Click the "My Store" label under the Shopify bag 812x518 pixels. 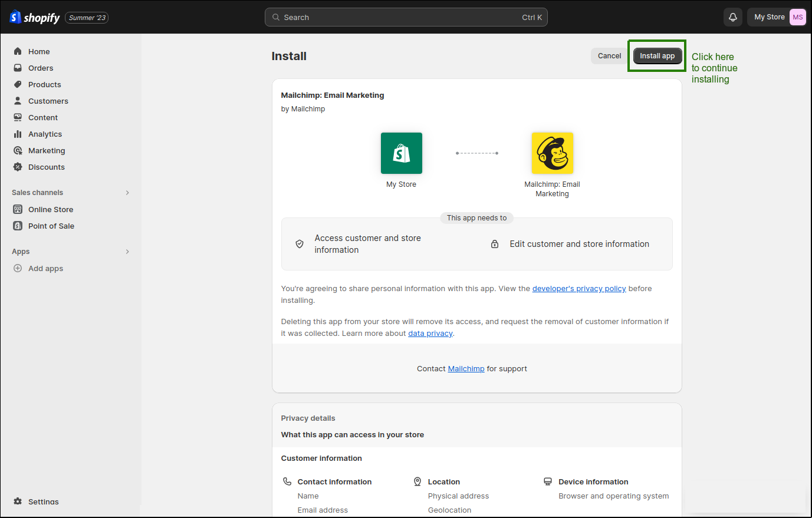point(402,184)
